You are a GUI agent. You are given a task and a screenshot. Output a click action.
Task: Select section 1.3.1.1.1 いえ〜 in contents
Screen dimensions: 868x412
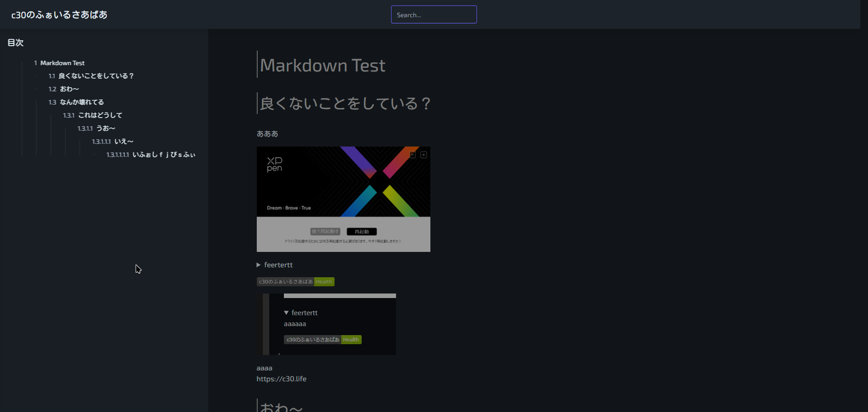coord(123,142)
